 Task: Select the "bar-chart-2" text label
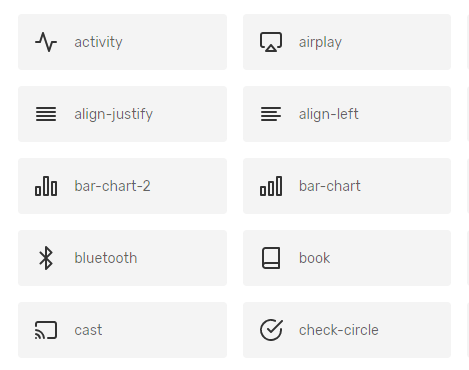(112, 186)
